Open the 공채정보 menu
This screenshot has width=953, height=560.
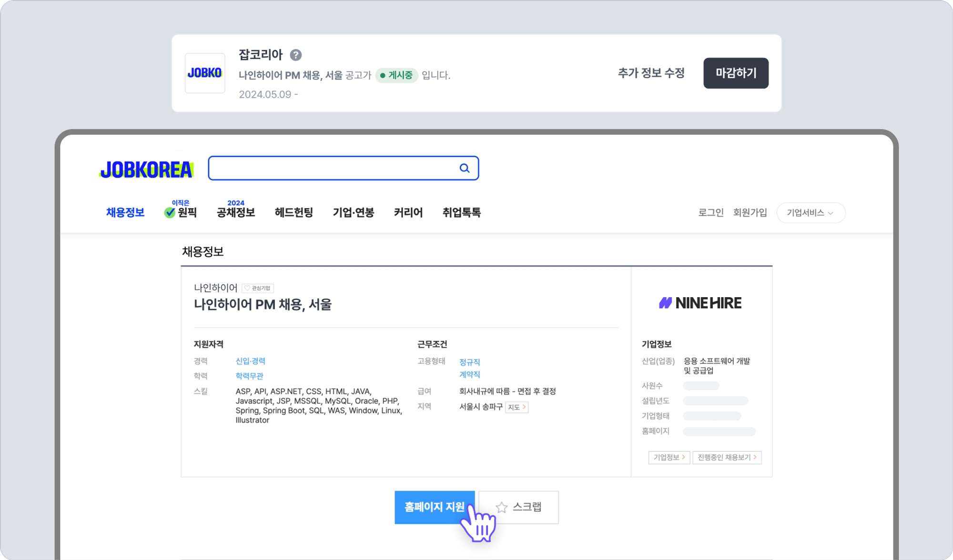click(x=236, y=212)
